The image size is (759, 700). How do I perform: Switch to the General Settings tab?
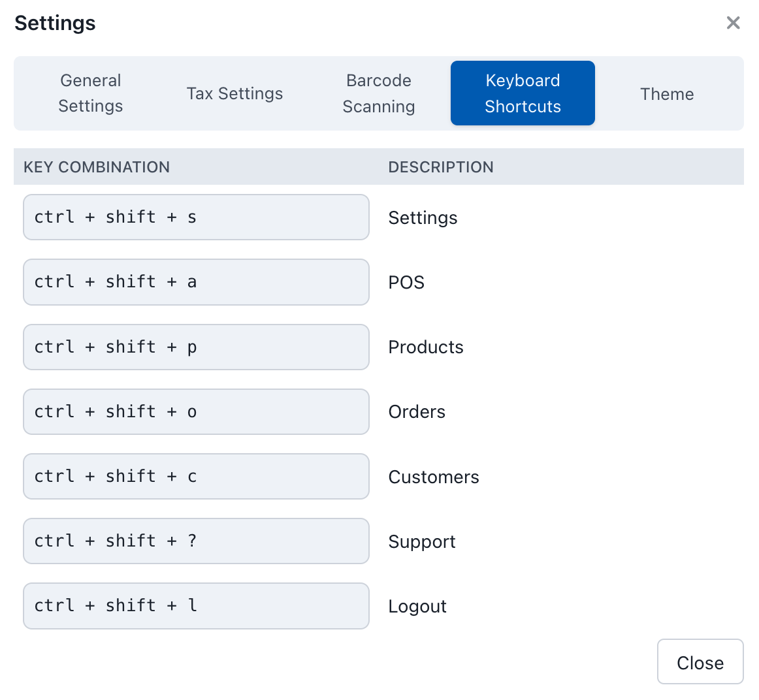[90, 93]
